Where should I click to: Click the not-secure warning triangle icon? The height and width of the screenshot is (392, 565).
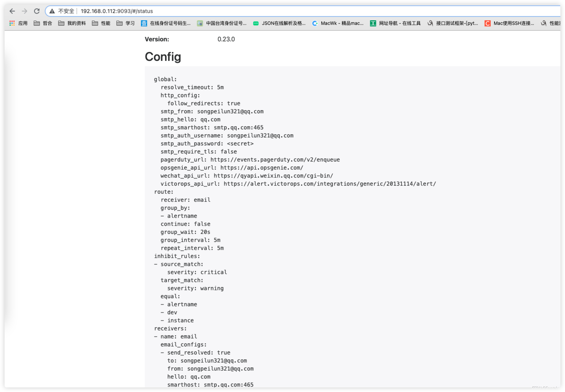pyautogui.click(x=52, y=11)
